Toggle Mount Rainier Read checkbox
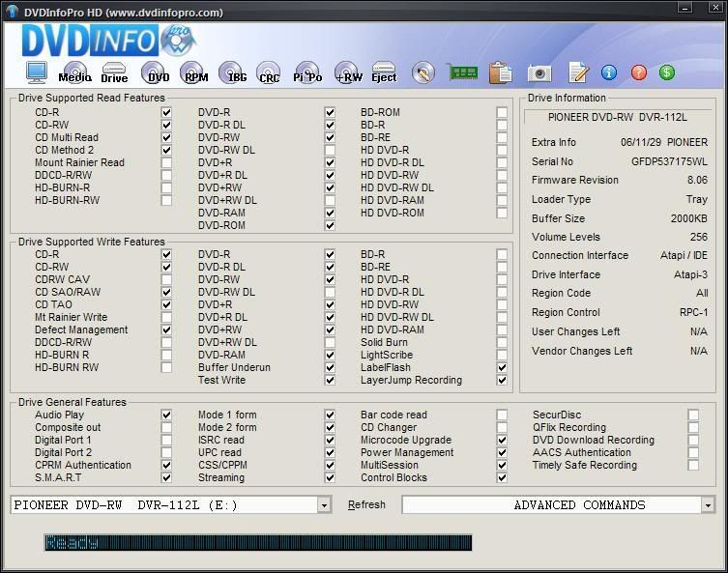728x573 pixels. click(x=166, y=162)
